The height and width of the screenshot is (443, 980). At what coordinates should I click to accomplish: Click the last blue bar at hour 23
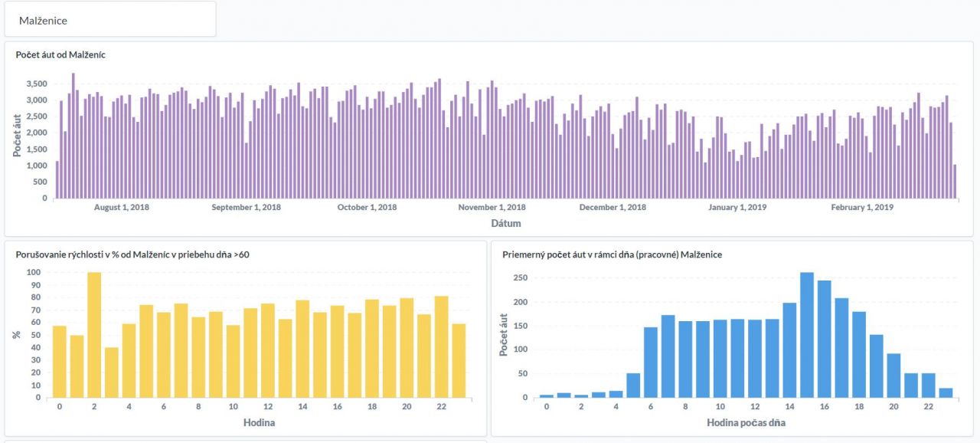point(946,392)
